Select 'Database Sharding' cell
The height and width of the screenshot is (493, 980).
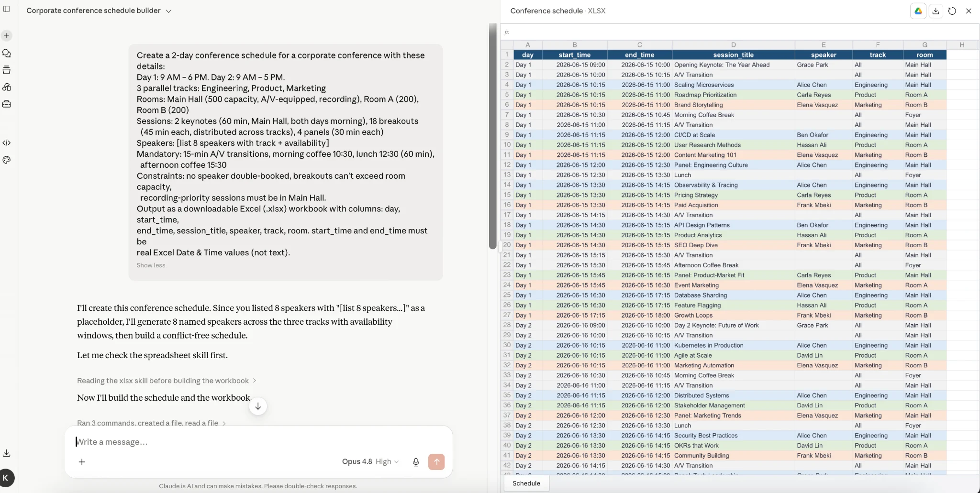click(x=733, y=296)
